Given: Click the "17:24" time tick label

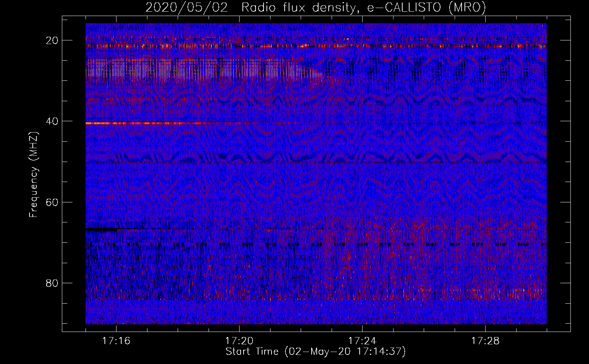Looking at the screenshot, I should (x=363, y=341).
